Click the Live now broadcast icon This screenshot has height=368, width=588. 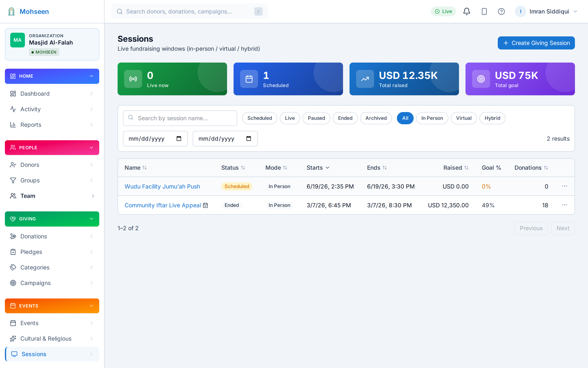(x=133, y=79)
